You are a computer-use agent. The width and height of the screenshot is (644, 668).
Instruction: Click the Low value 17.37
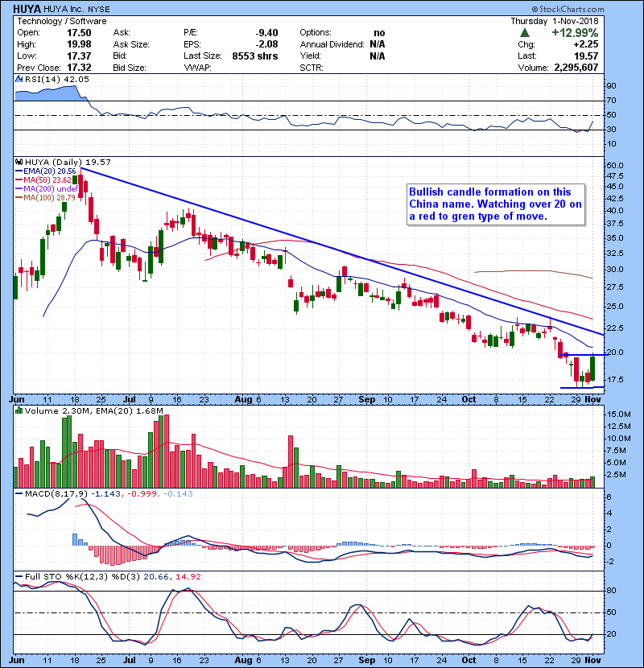click(79, 56)
